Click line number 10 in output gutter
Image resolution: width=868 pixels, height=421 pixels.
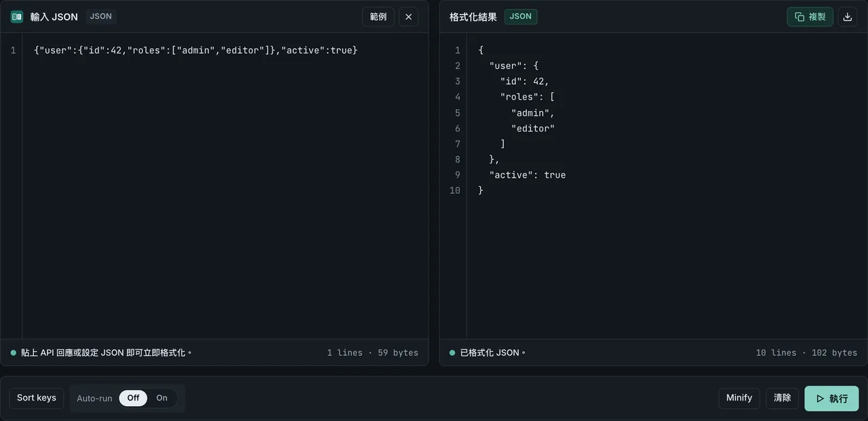click(454, 191)
